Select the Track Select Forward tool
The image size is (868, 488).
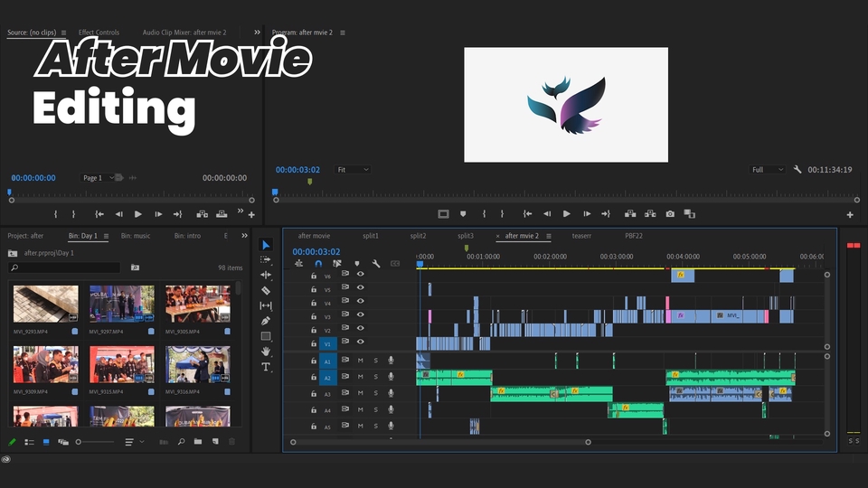click(x=266, y=259)
